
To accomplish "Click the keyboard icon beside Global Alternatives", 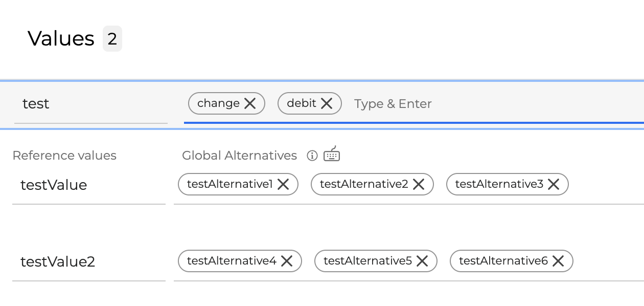I will pos(332,154).
